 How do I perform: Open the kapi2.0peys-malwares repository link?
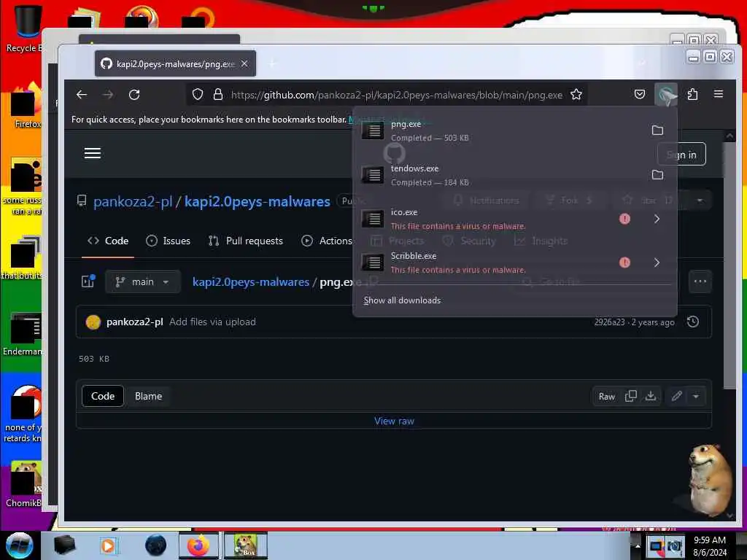click(258, 201)
